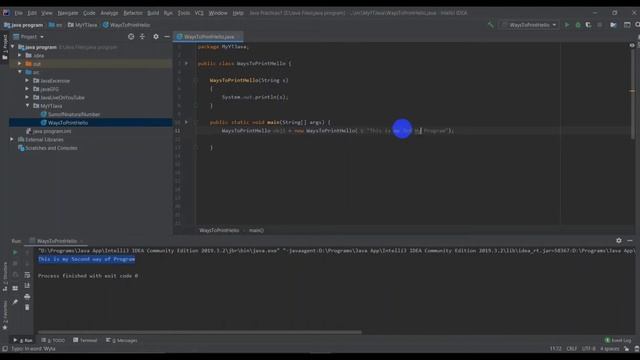The width and height of the screenshot is (640, 360).
Task: Open the Navigate menu
Action: (68, 13)
